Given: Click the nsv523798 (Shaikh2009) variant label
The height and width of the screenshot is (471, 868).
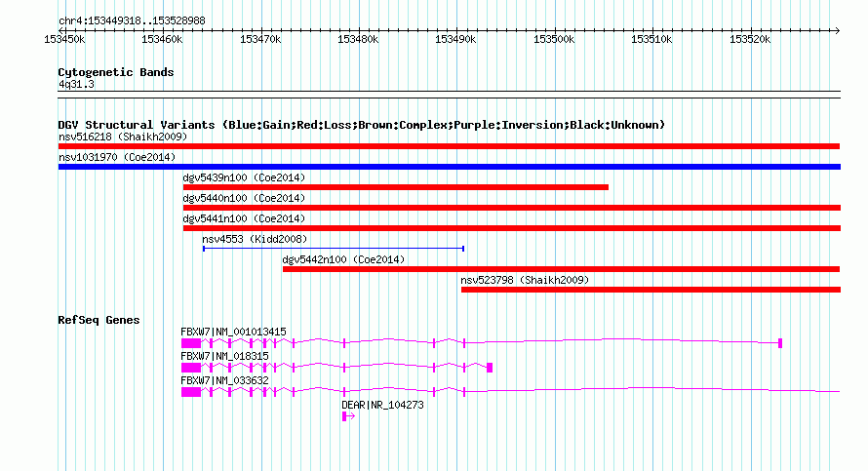Looking at the screenshot, I should point(525,280).
